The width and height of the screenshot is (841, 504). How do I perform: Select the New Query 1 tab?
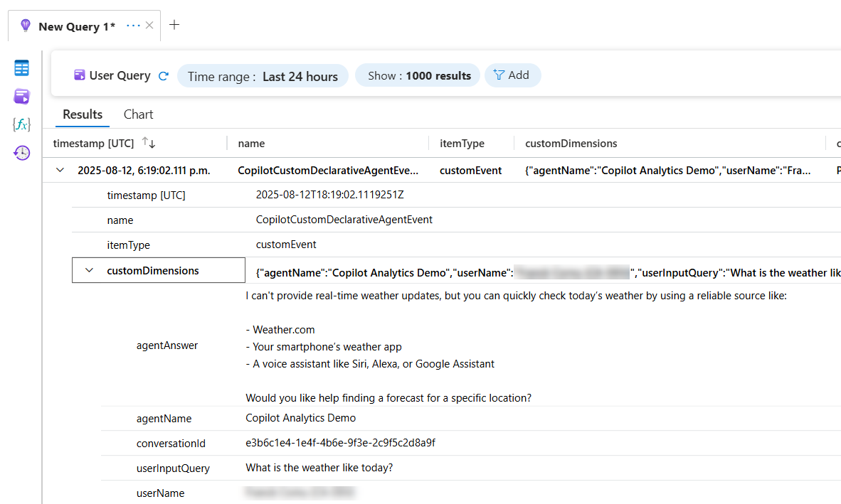(x=77, y=26)
